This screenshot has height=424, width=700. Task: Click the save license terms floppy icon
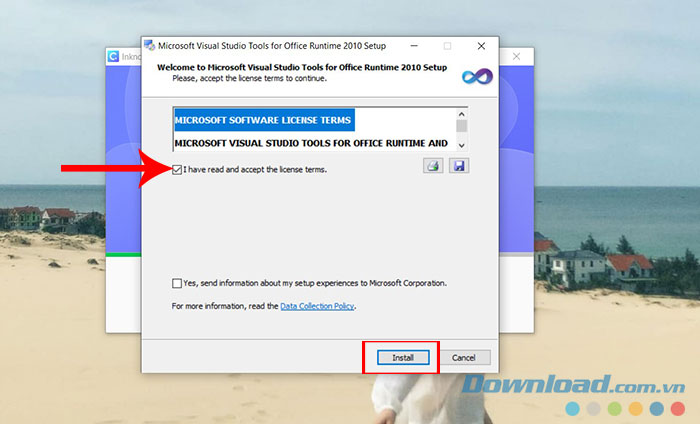click(x=459, y=165)
